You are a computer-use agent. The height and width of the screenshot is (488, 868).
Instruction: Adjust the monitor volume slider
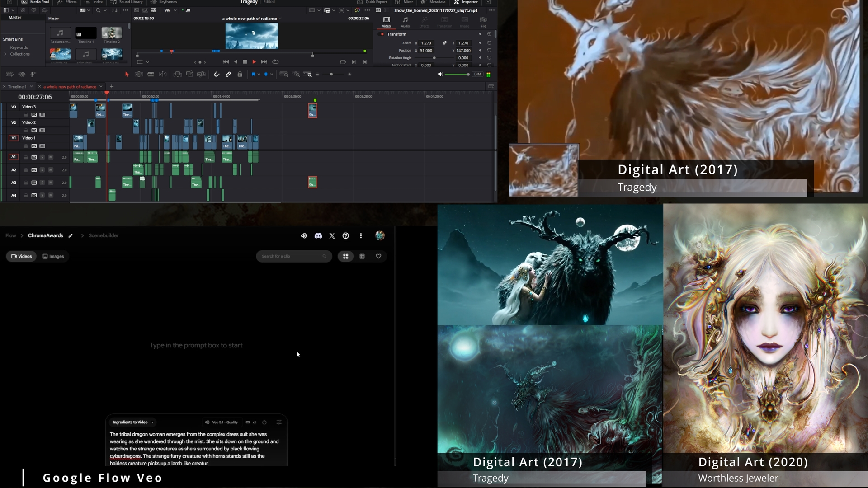pos(457,74)
